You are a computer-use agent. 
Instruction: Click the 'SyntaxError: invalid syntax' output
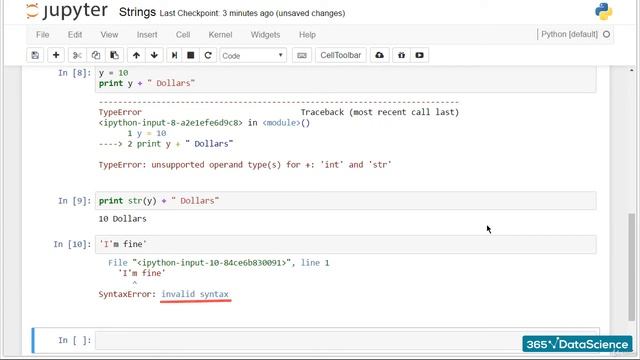pos(164,294)
